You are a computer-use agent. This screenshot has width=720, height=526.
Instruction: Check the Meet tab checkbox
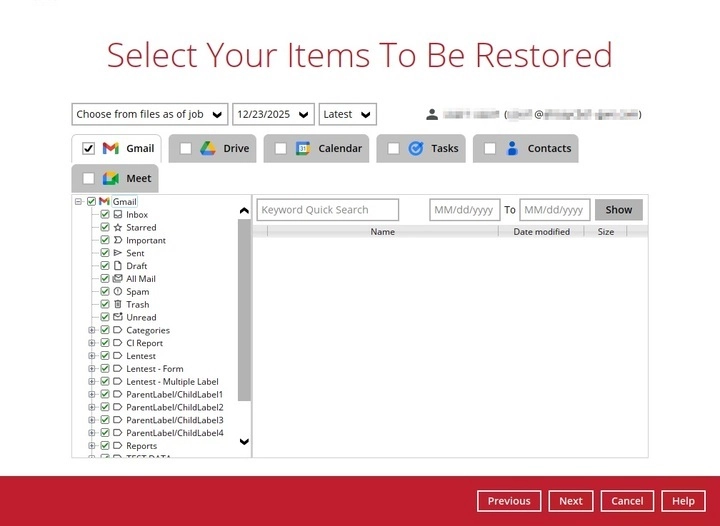click(x=88, y=178)
